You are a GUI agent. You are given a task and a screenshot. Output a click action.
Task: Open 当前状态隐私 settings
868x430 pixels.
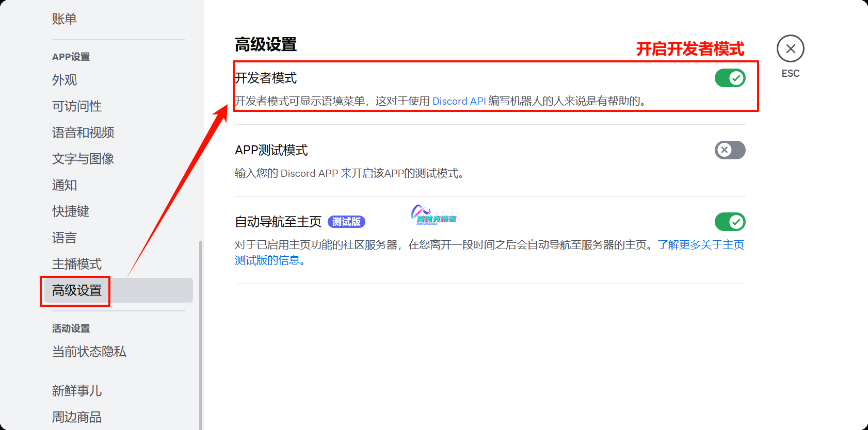[89, 352]
